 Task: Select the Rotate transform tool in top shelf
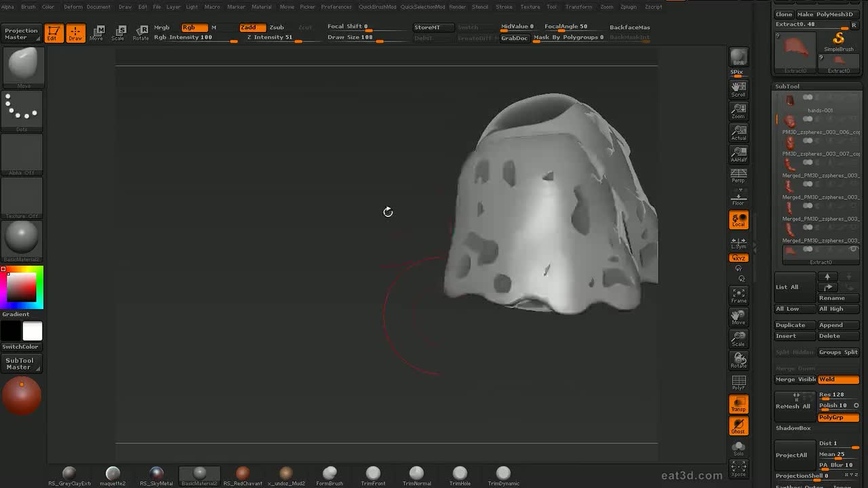(140, 33)
